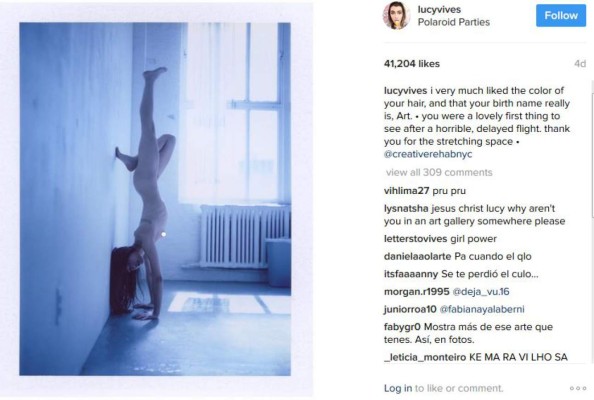The image size is (594, 400).
Task: Open the @fabianayalaberni tagged user
Action: tap(482, 309)
